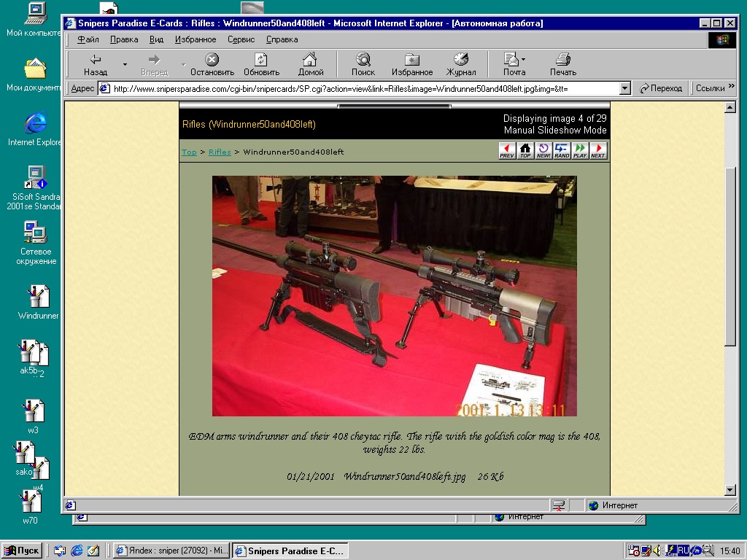Screen dimensions: 747x560
Task: Click the "Displaying image 4 of 29" text
Action: coord(554,118)
